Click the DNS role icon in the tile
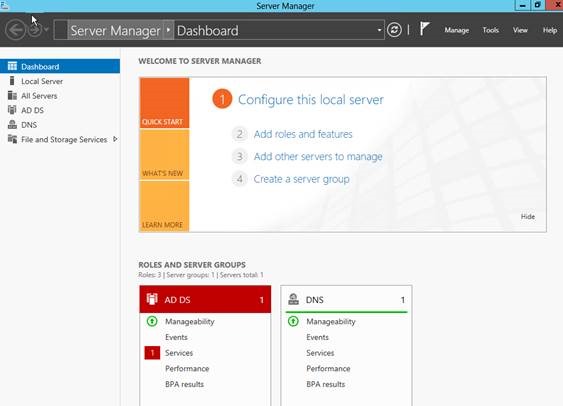Image resolution: width=563 pixels, height=406 pixels. pos(293,299)
